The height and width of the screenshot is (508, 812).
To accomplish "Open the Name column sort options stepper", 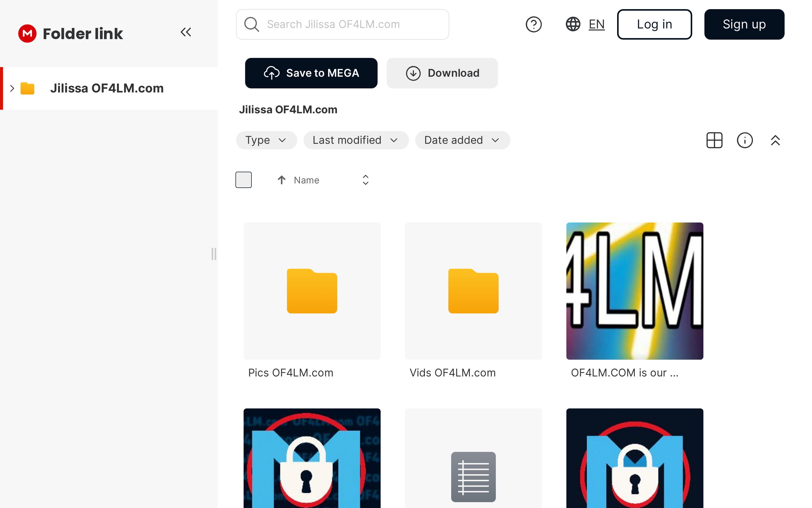I will point(366,180).
